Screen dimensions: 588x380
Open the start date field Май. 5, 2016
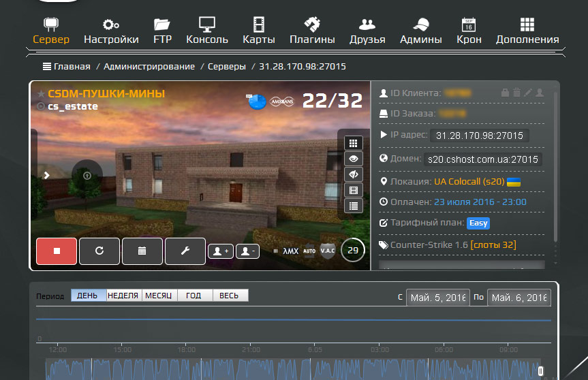438,298
